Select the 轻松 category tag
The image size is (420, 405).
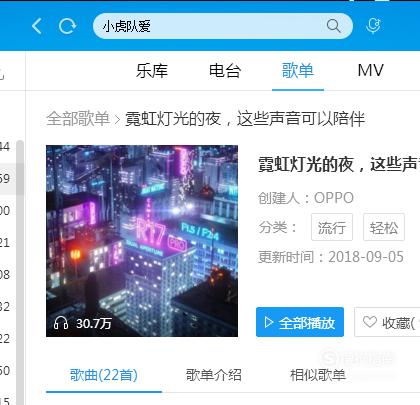point(384,227)
